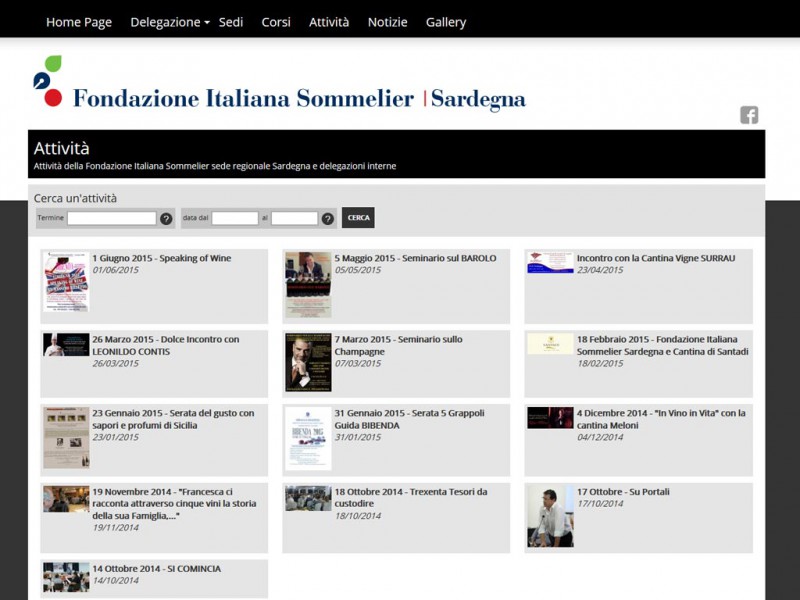
Task: Open 'Incontro con la Cantina Vigne SURRAU'
Action: pyautogui.click(x=656, y=258)
